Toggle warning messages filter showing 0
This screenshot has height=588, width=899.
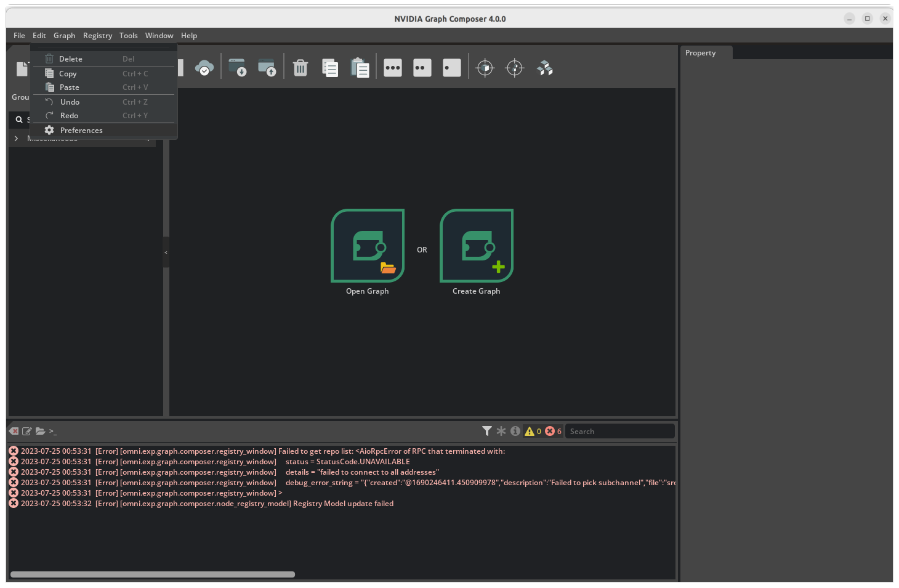tap(533, 431)
